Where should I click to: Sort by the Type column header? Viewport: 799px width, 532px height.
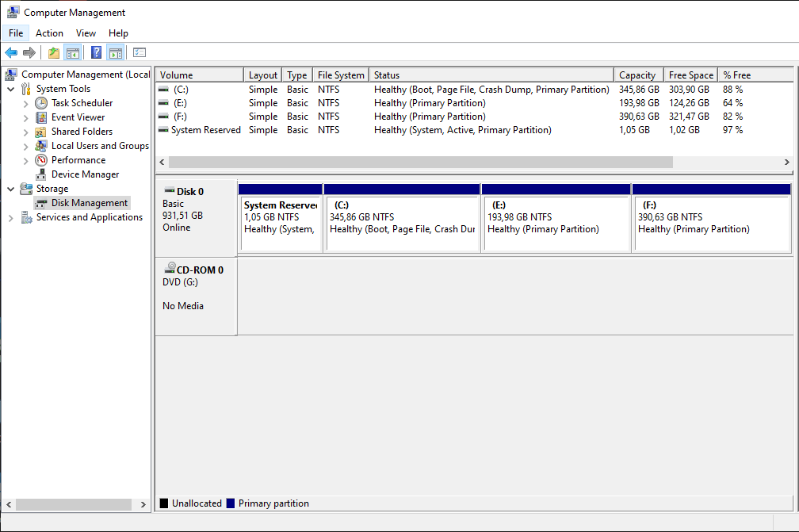[x=297, y=75]
